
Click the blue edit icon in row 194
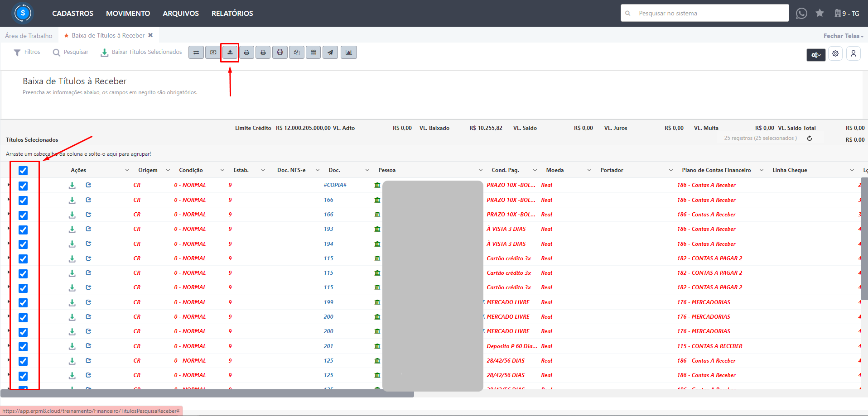click(89, 244)
